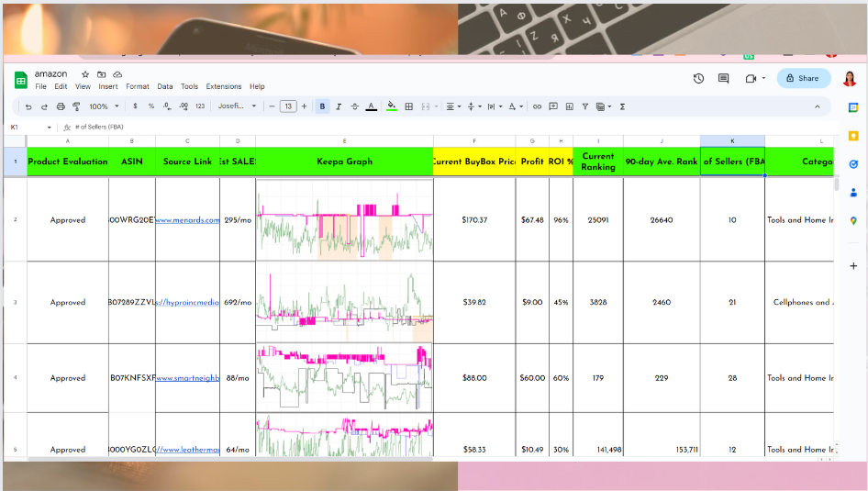Open the comments panel icon
This screenshot has width=868, height=491.
723,79
